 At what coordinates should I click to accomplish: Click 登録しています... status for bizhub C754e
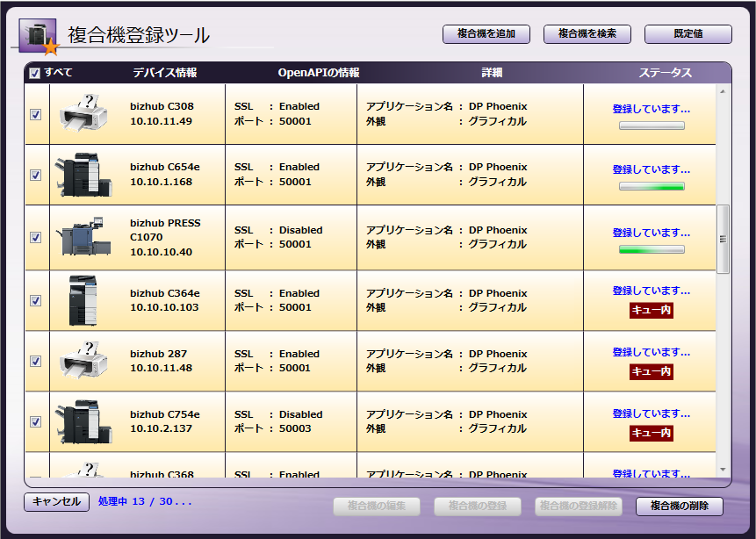click(x=652, y=413)
